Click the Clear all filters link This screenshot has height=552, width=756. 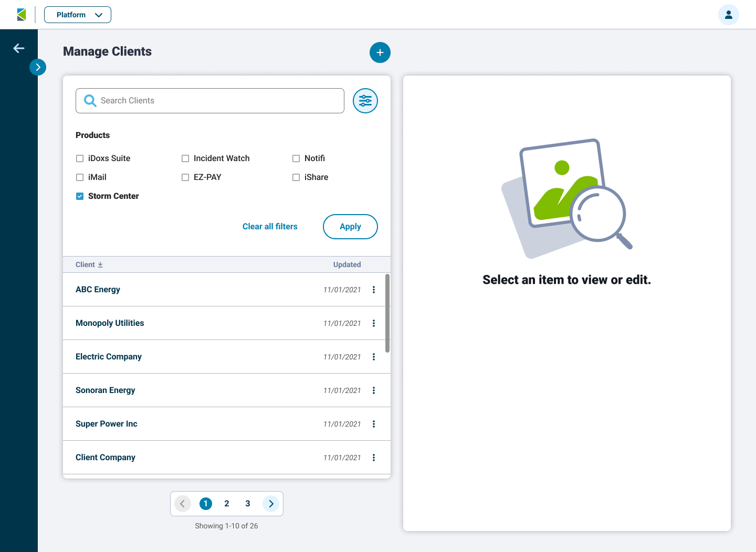pos(270,227)
